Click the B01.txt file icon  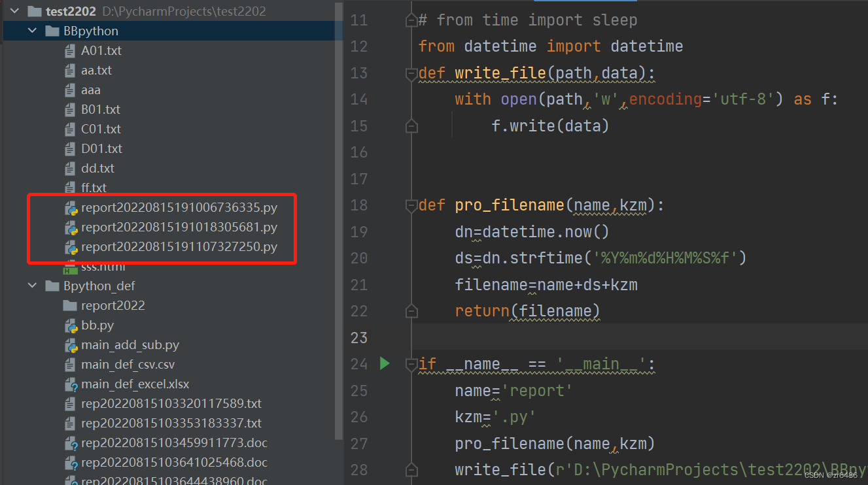tap(70, 109)
